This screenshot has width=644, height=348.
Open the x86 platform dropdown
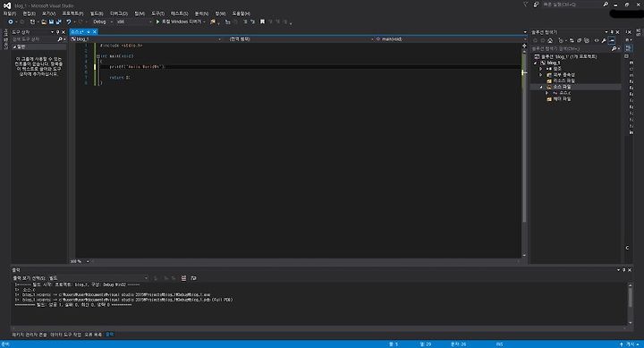coord(134,21)
